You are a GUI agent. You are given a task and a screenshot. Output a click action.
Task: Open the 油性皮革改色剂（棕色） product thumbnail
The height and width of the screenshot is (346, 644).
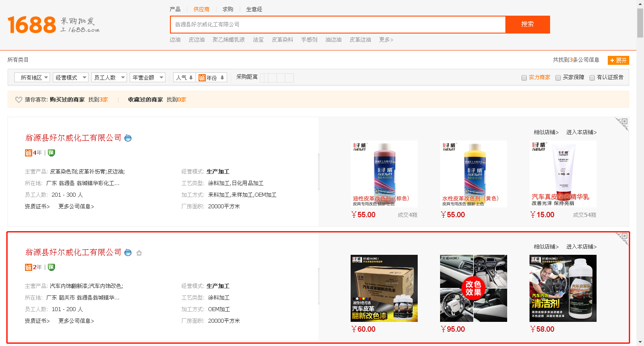pyautogui.click(x=384, y=174)
